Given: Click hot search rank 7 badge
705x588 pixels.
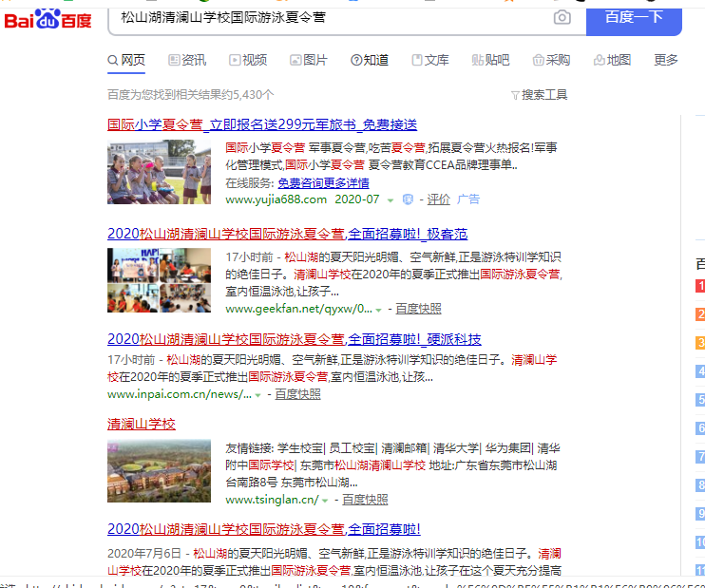Looking at the screenshot, I should (700, 457).
